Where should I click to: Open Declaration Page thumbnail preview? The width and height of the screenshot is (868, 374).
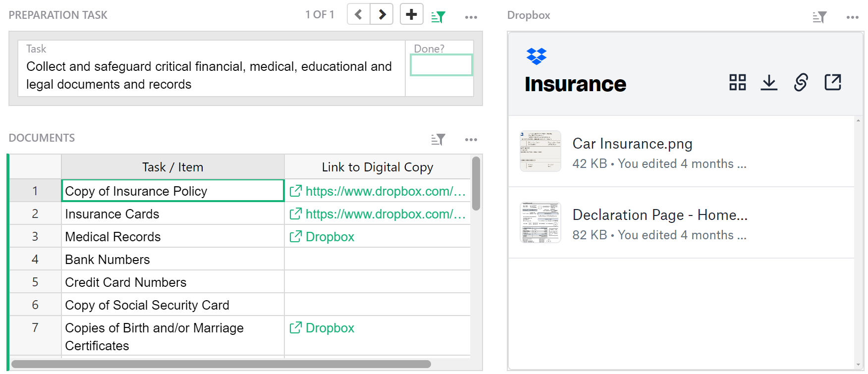(x=540, y=222)
